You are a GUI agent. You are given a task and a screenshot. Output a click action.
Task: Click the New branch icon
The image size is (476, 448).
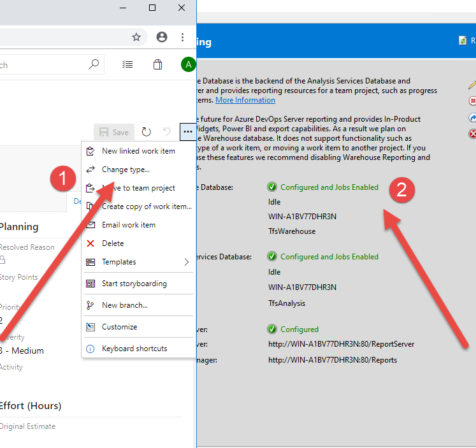tap(90, 305)
